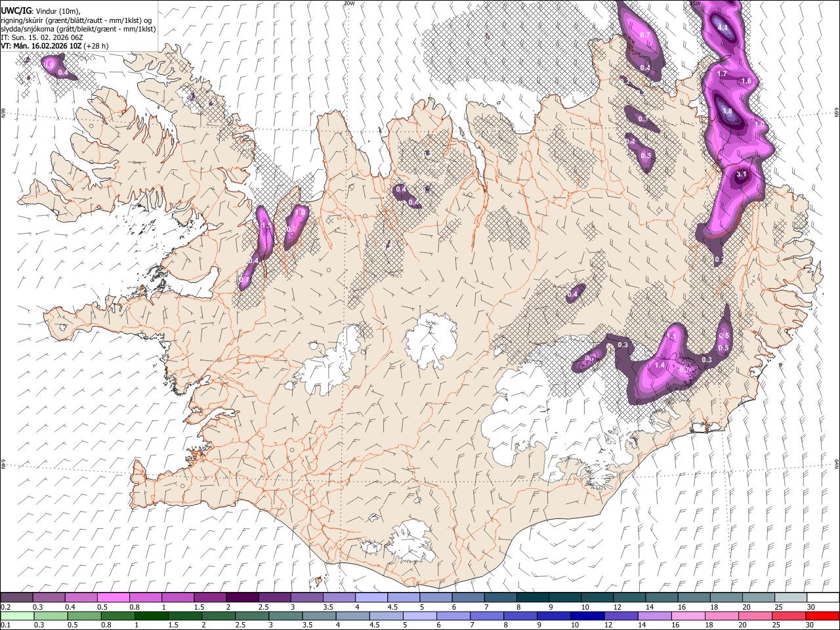Click the '3.8' precipitation value on the map
840x630 pixels.
click(726, 112)
